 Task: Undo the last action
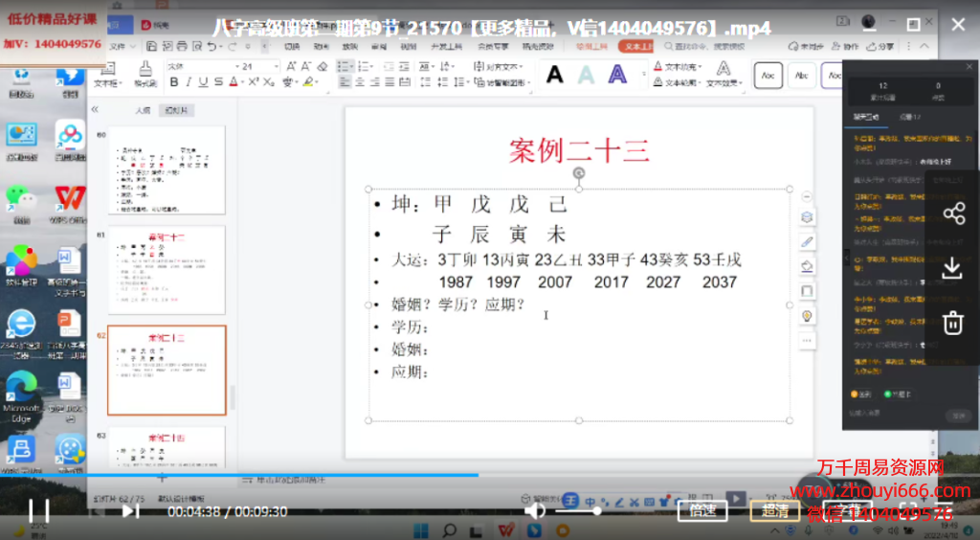click(x=212, y=46)
